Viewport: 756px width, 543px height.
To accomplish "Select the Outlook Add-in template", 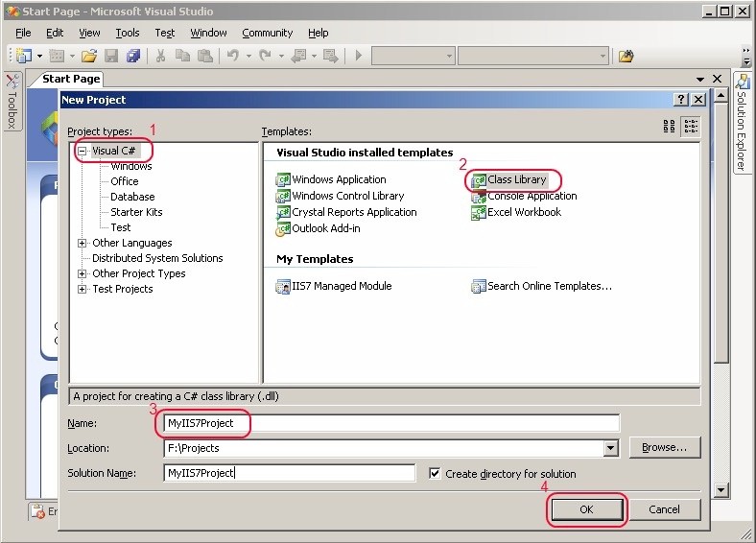I will click(x=319, y=229).
